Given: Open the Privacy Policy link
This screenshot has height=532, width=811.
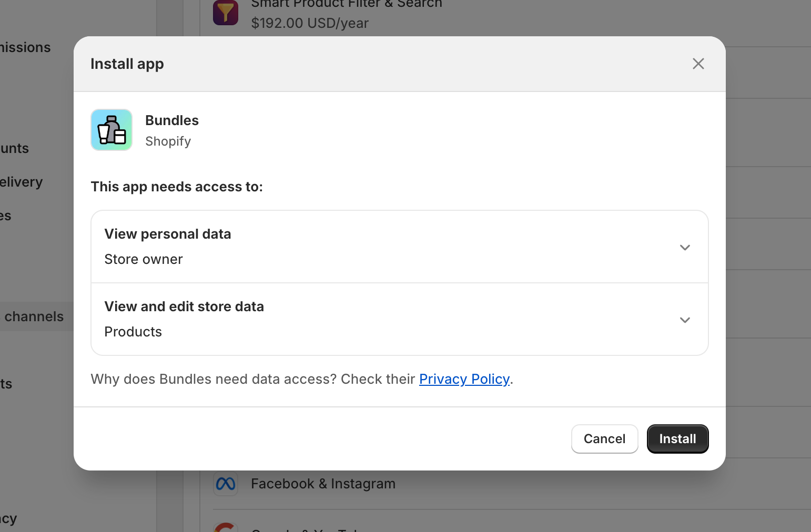Looking at the screenshot, I should pyautogui.click(x=464, y=378).
